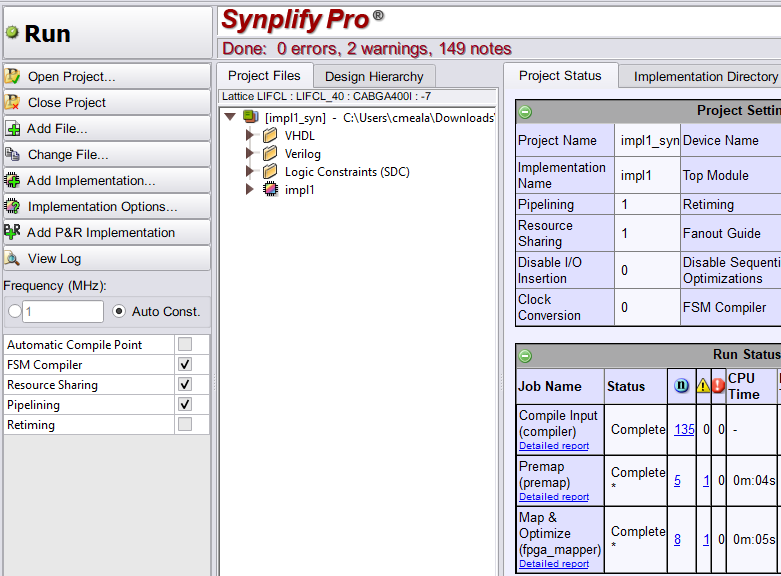Click Implementation Options button

click(x=107, y=206)
